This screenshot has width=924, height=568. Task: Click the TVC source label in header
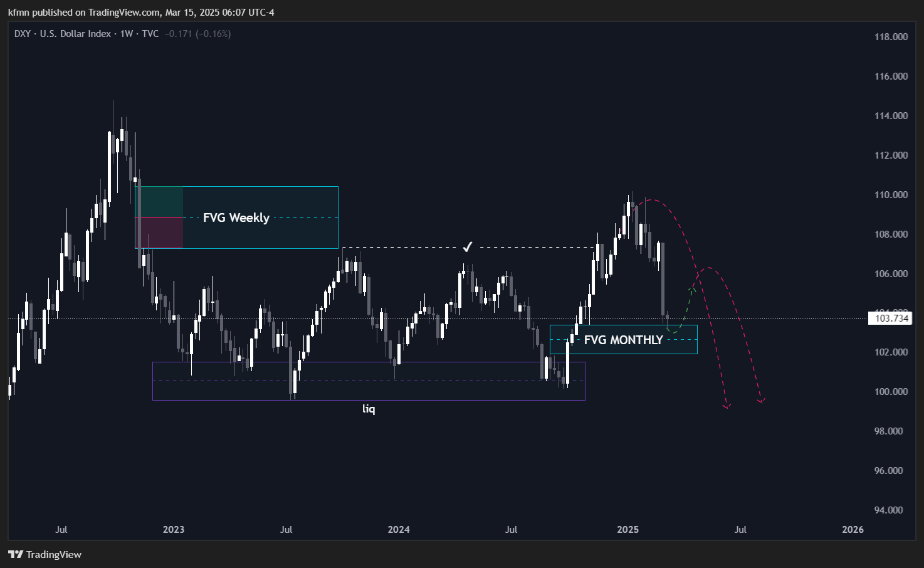[150, 34]
